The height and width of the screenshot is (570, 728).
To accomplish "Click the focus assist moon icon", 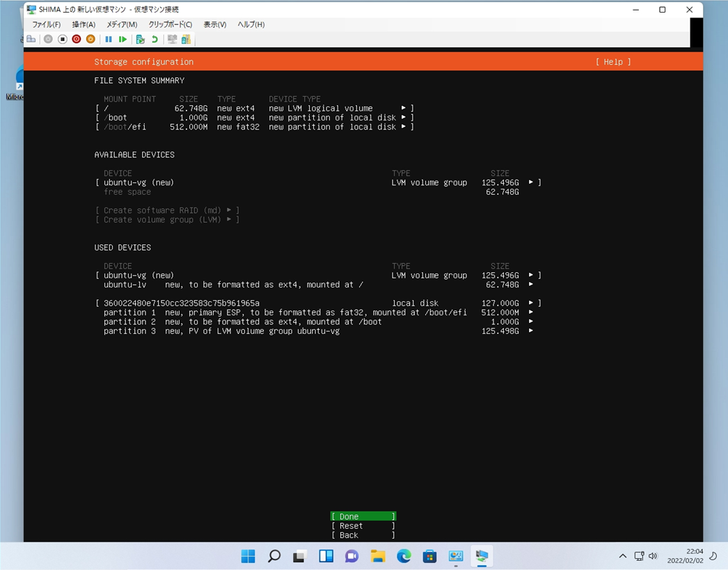I will coord(713,555).
